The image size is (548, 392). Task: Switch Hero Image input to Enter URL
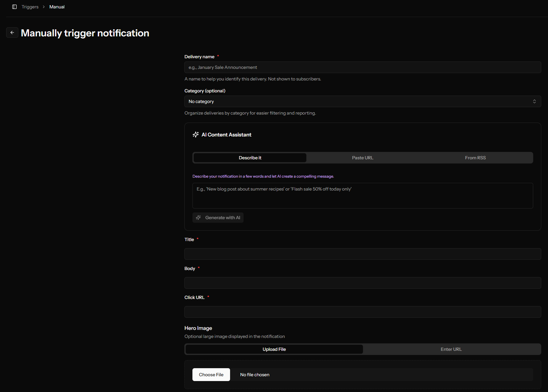(451, 349)
